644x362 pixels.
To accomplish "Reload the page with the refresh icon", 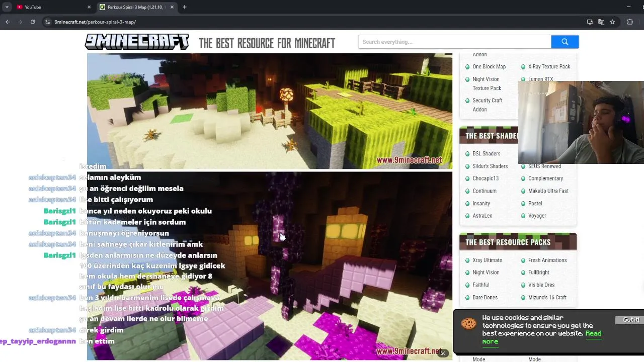I will [33, 22].
